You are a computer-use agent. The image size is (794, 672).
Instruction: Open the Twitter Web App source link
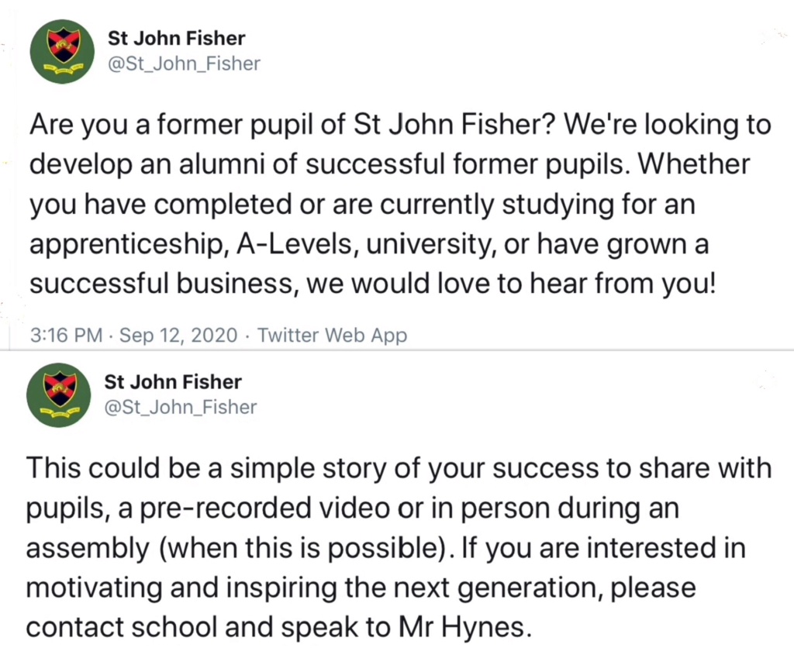point(332,335)
